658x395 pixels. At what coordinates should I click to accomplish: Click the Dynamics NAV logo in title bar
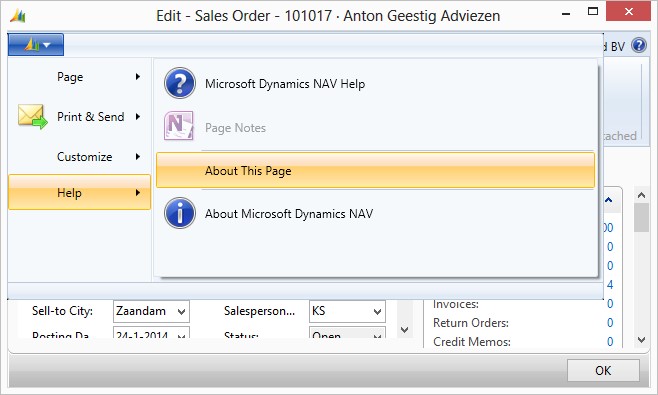click(x=18, y=16)
